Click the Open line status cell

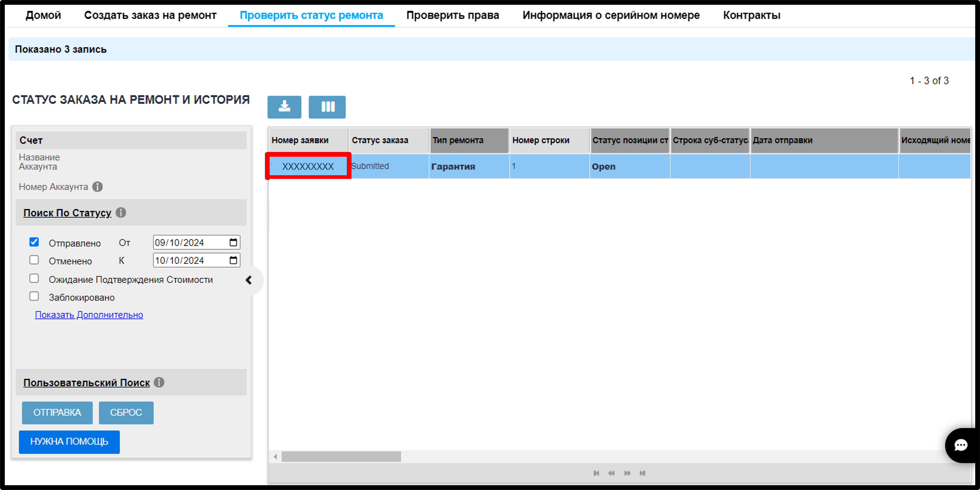coord(630,166)
